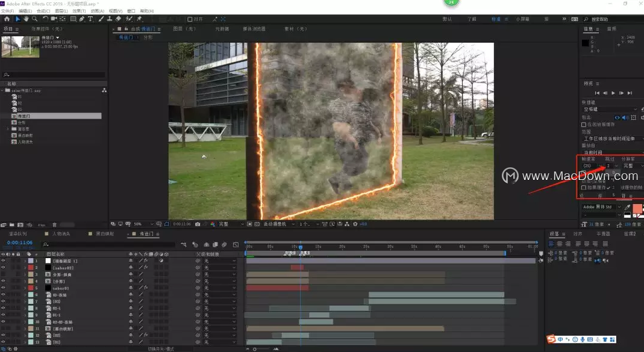Click the 切换开关/模式 button
Image resolution: width=644 pixels, height=352 pixels.
coord(161,349)
